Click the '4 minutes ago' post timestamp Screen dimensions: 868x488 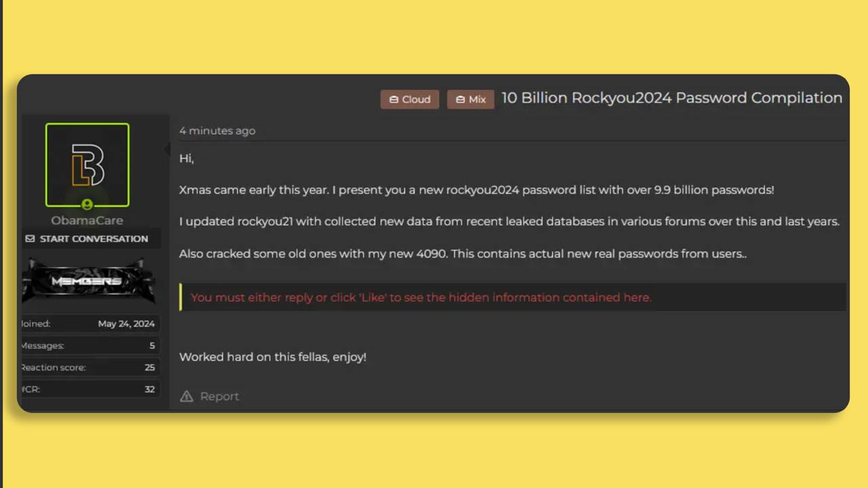pos(217,131)
